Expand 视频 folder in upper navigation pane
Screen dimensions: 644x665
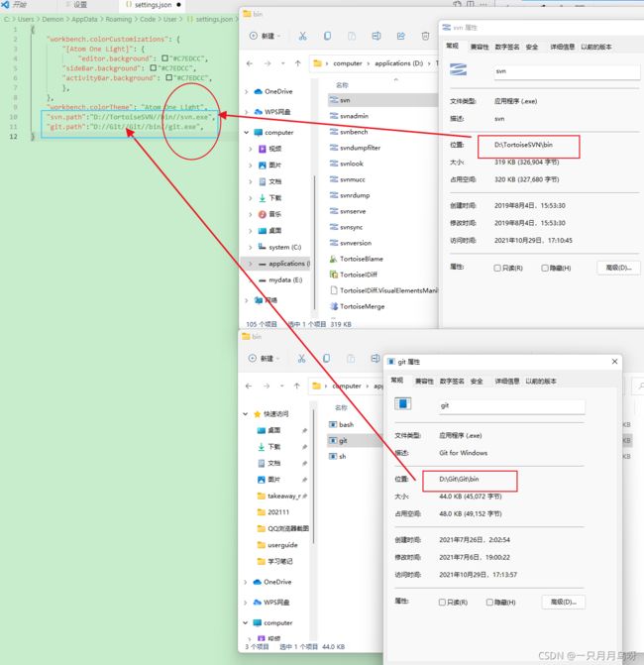[x=250, y=149]
